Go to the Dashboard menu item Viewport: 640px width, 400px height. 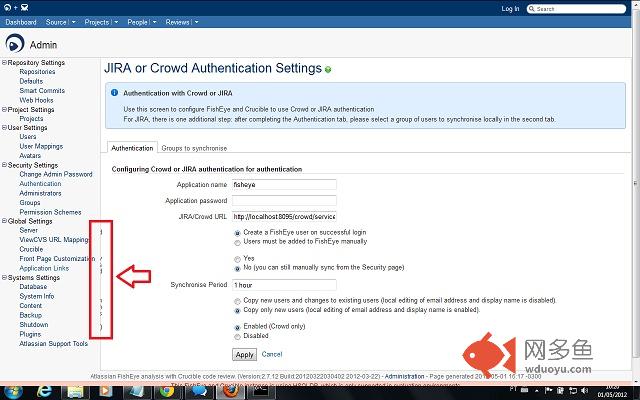[21, 22]
